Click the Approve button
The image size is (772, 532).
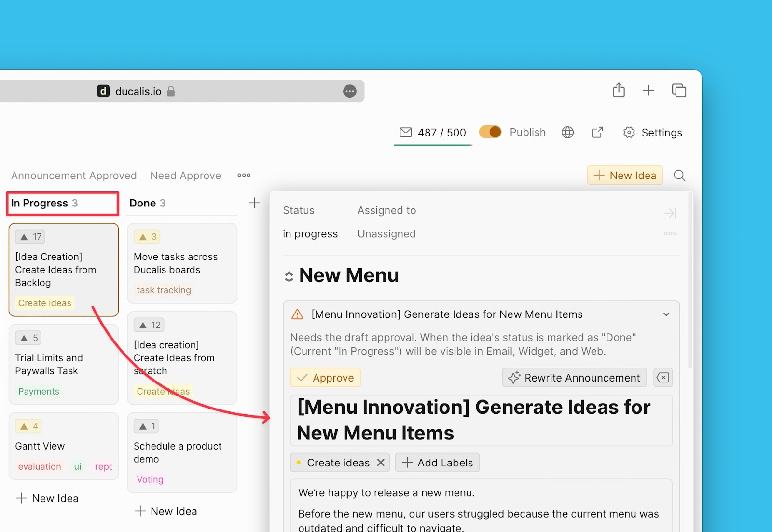(325, 378)
